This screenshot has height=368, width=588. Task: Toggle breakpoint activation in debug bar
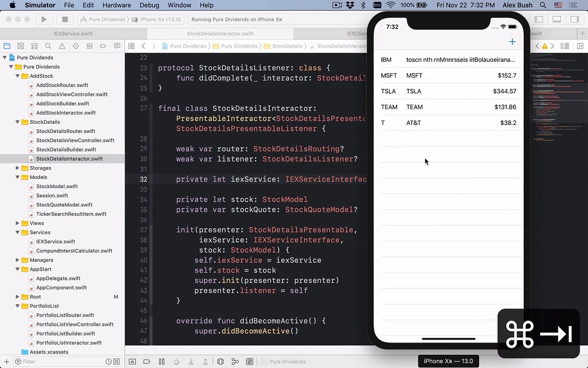(x=147, y=361)
